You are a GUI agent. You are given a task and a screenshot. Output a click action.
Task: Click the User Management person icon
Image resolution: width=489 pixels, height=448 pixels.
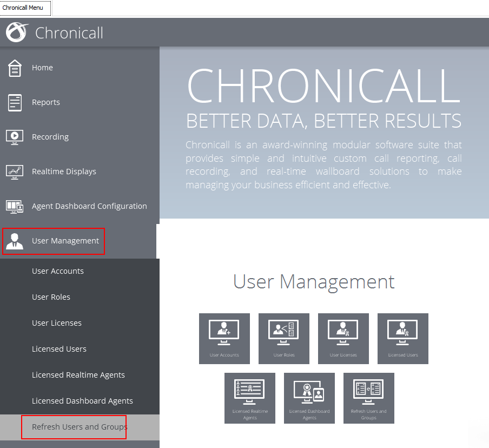click(15, 241)
